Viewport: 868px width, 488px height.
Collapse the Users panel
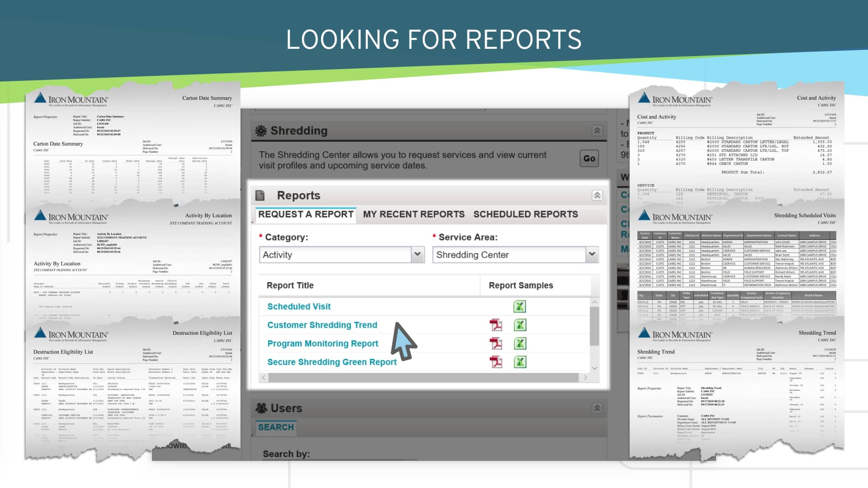[x=597, y=408]
